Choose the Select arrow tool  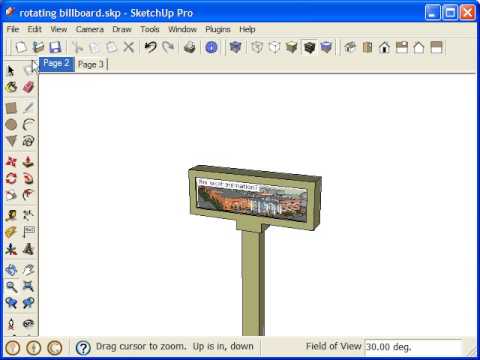tap(11, 70)
